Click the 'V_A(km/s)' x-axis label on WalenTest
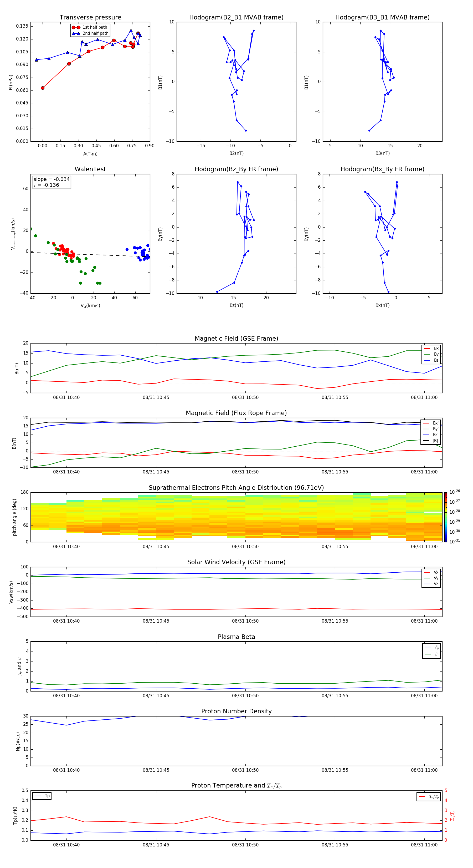Image resolution: width=473 pixels, height=868 pixels. click(x=90, y=306)
